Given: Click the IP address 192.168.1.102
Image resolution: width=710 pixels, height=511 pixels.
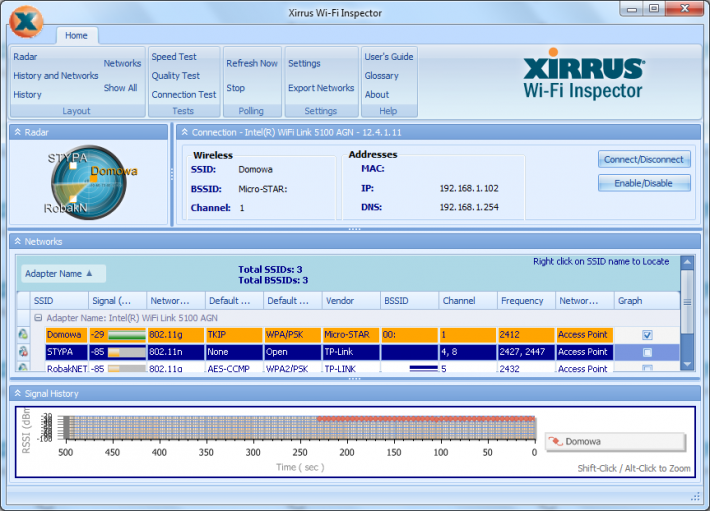Looking at the screenshot, I should 469,188.
